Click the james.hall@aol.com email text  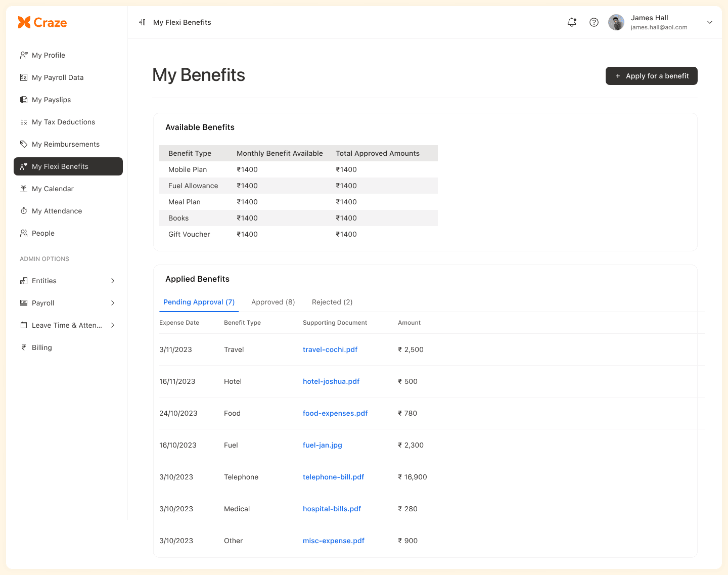click(x=659, y=27)
